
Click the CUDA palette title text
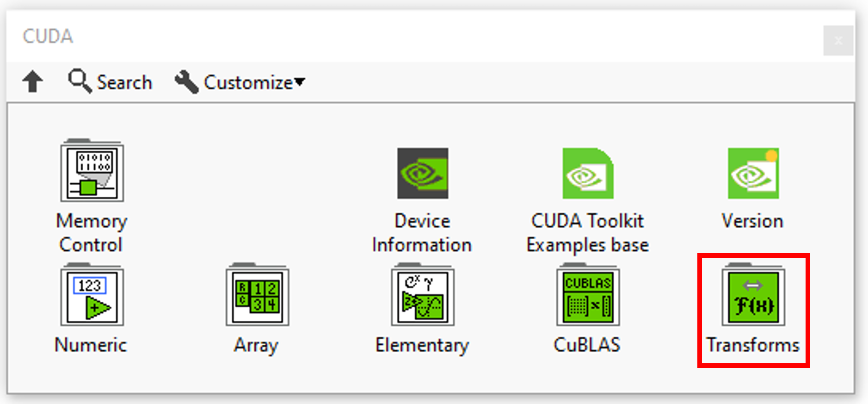point(48,37)
